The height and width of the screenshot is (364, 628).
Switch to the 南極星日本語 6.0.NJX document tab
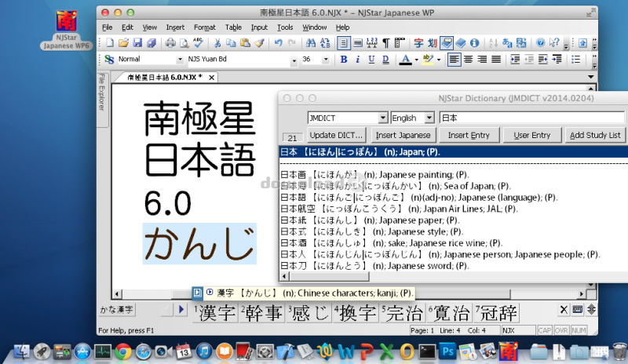click(165, 77)
